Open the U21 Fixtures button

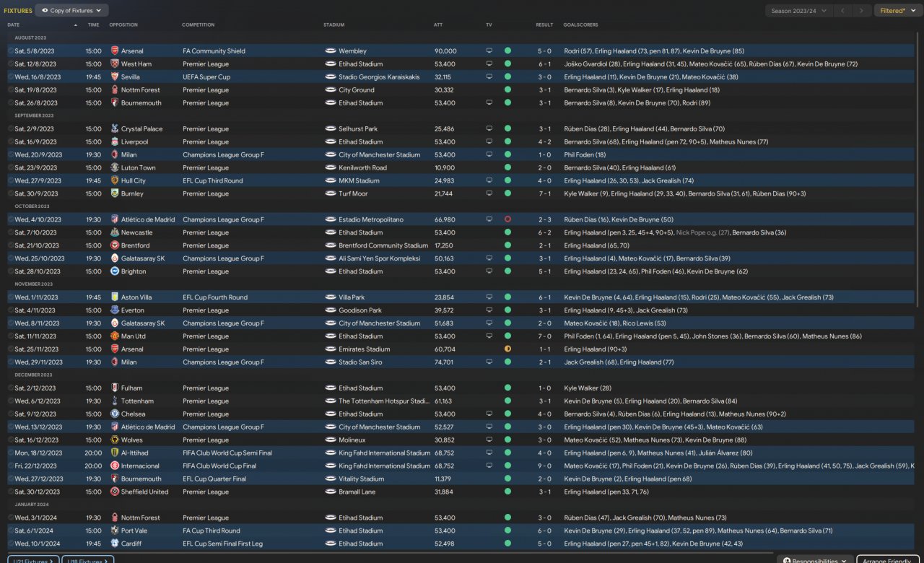point(32,560)
